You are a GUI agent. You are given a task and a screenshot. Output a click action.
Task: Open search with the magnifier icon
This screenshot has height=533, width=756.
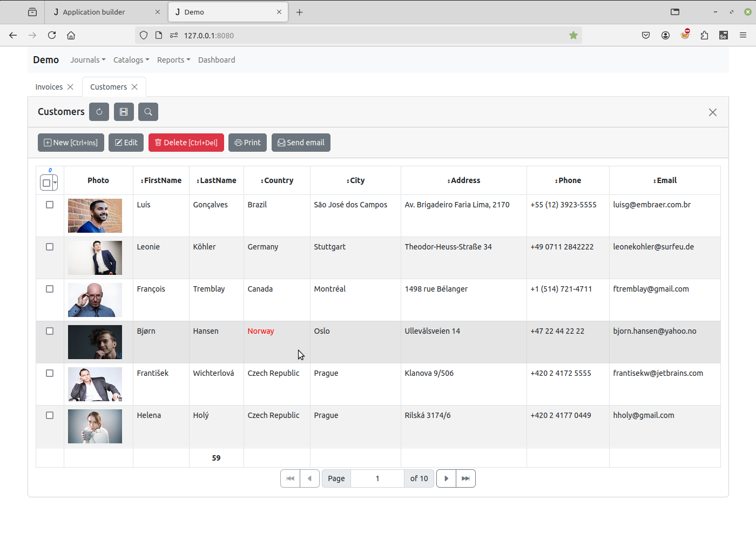(148, 112)
